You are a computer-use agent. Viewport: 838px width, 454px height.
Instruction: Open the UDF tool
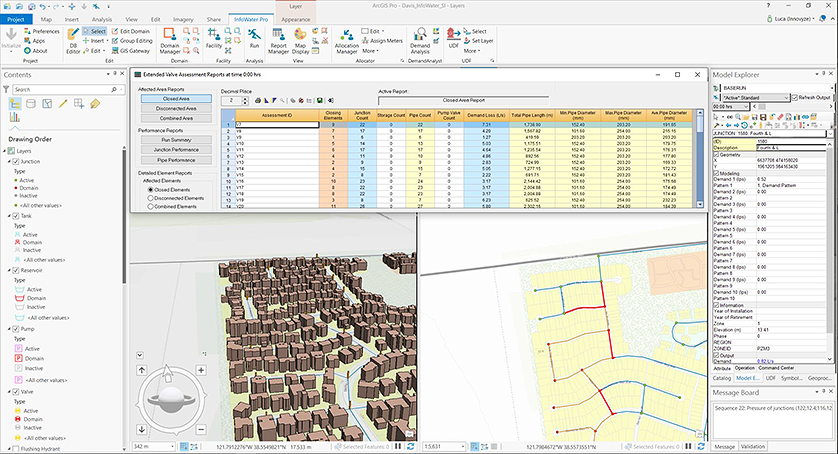[453, 39]
